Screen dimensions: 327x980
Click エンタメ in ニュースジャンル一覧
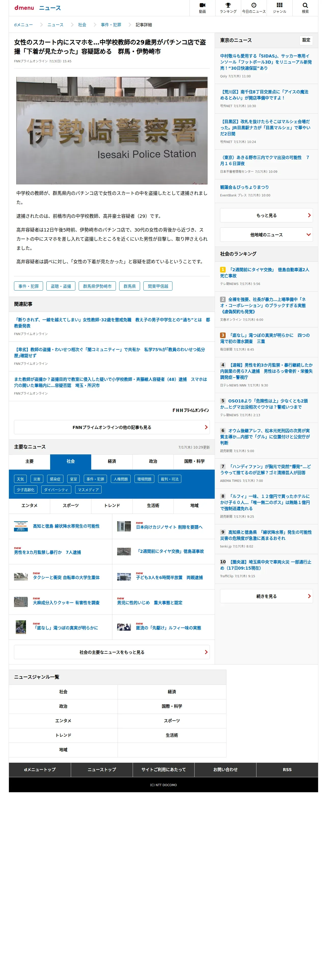pos(63,720)
